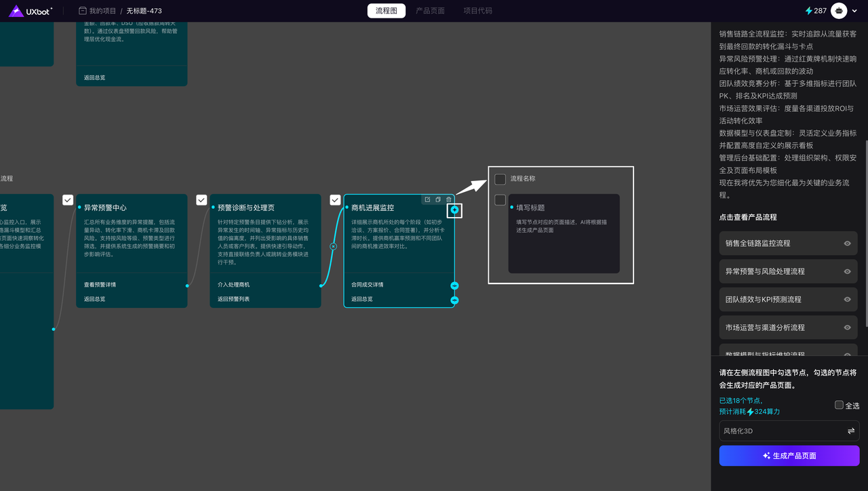
Task: Go to 我的项目 breadcrumb link
Action: click(102, 11)
